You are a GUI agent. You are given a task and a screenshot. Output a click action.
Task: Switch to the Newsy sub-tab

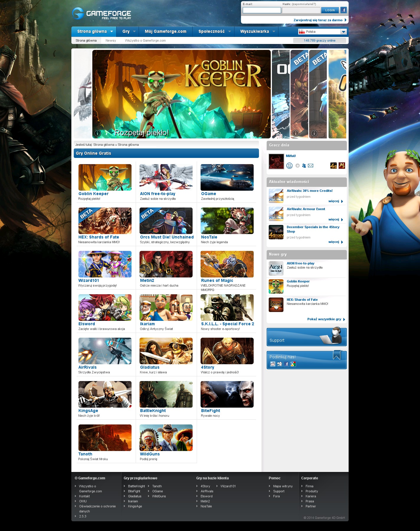[111, 40]
